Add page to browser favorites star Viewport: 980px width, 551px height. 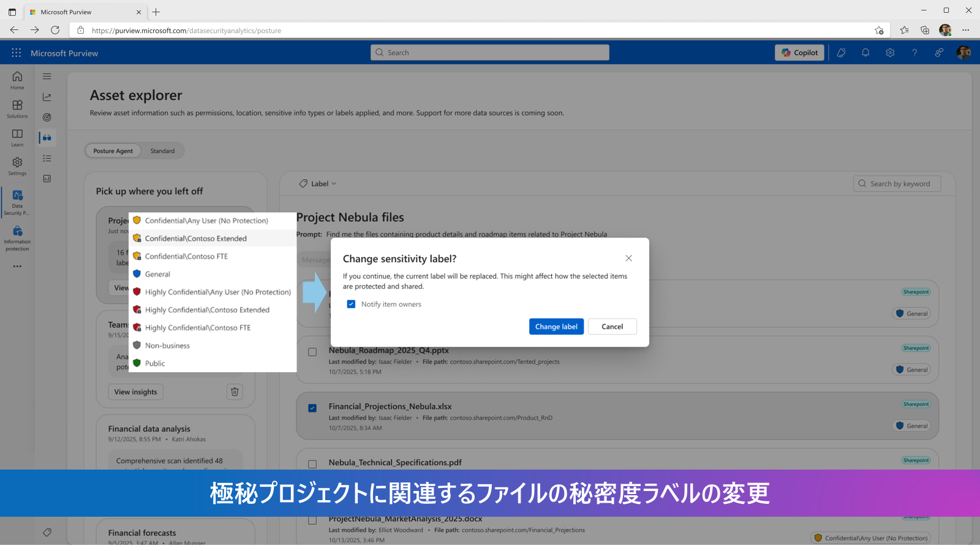879,30
